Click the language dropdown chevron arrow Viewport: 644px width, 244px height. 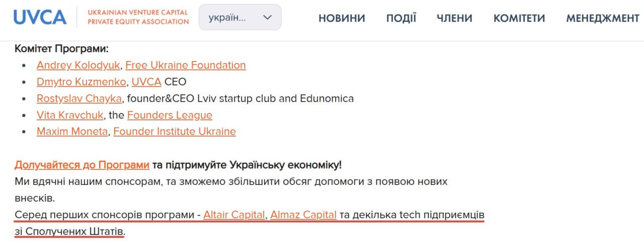[x=268, y=17]
